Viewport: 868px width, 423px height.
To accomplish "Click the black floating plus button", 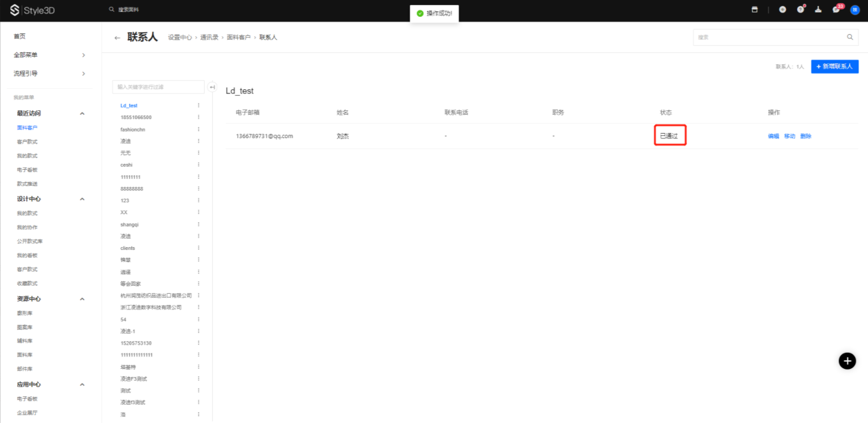I will point(847,361).
